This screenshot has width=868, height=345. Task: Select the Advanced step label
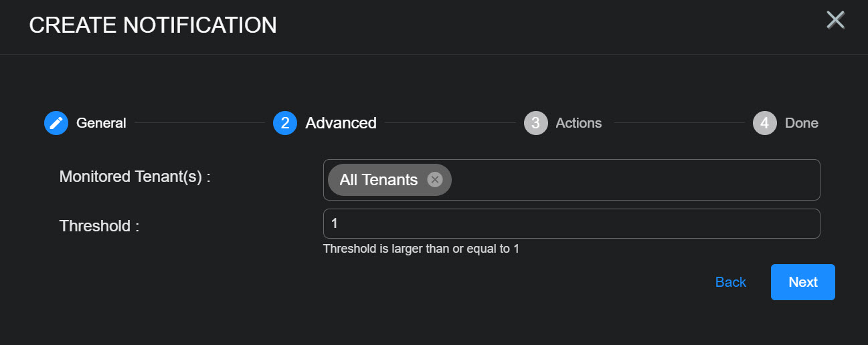tap(341, 123)
